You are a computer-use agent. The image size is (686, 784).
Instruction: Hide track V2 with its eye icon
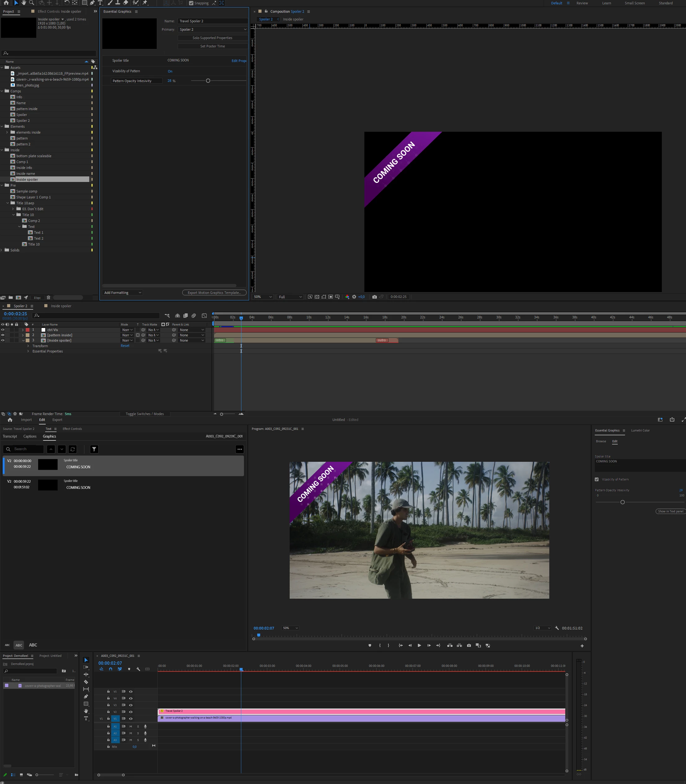130,711
